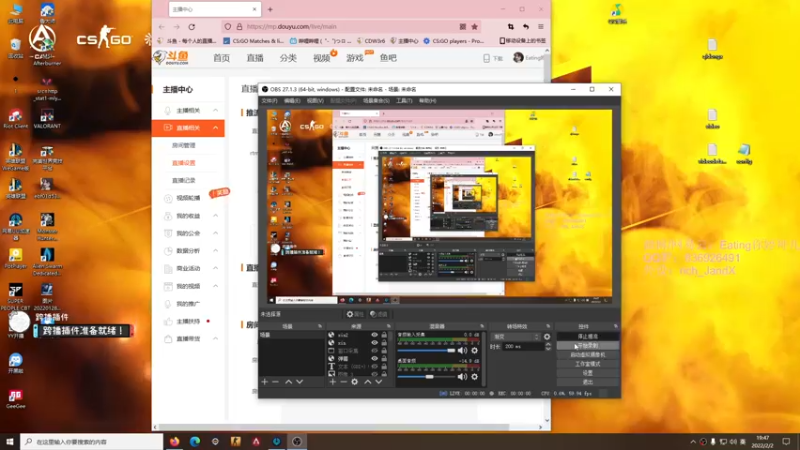Viewport: 800px width, 450px height.
Task: Toggle the lock on the 弹幕 source
Action: (384, 358)
